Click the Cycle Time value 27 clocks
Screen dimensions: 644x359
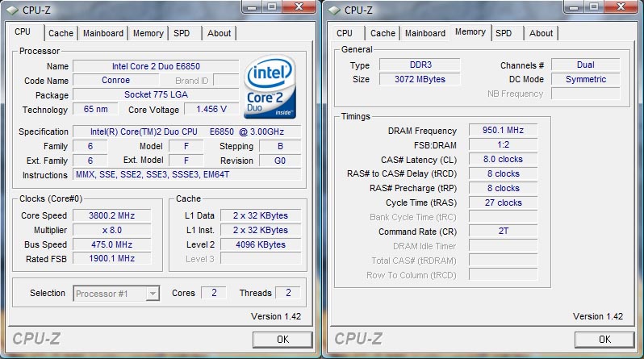(x=503, y=202)
